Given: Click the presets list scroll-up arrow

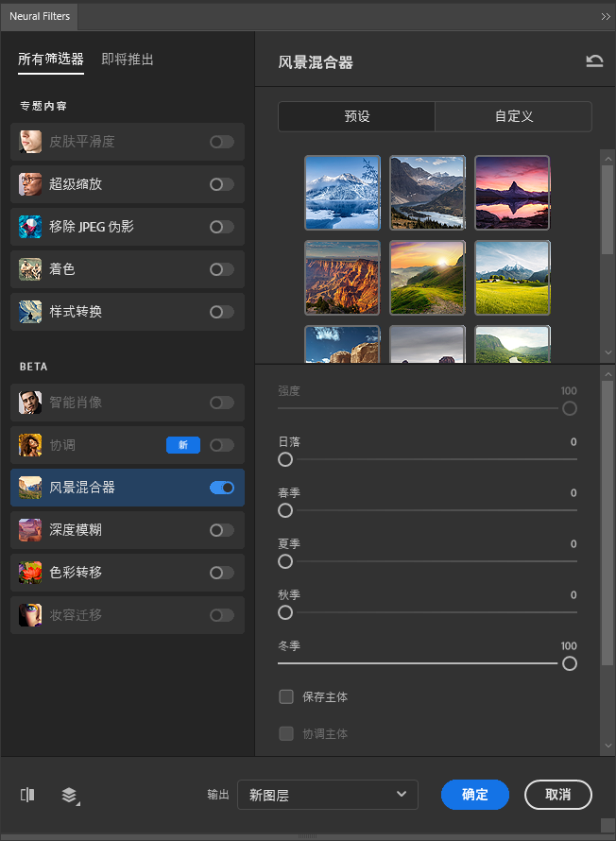Looking at the screenshot, I should pos(607,159).
